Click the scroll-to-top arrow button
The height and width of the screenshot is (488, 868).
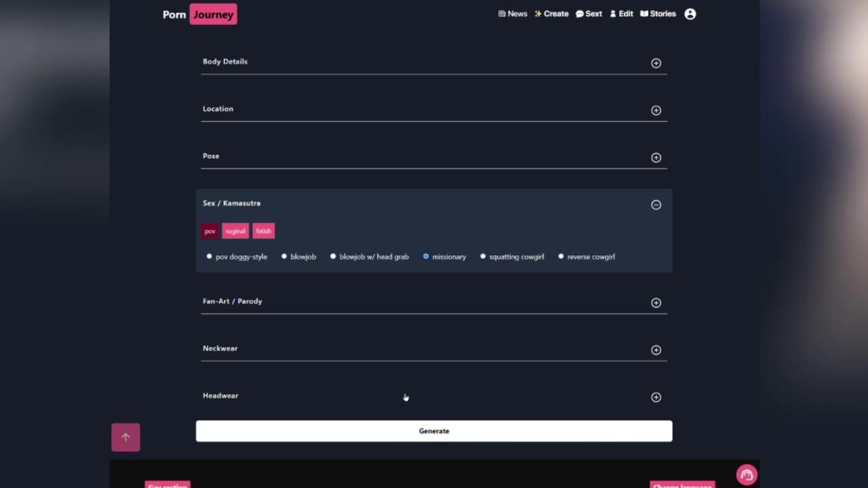(125, 437)
